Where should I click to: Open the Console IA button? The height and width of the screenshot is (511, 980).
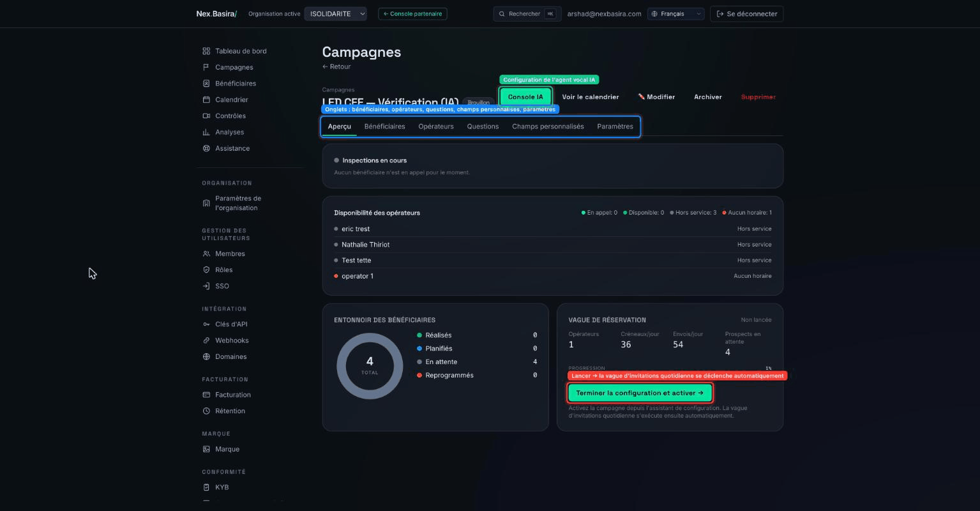tap(525, 97)
